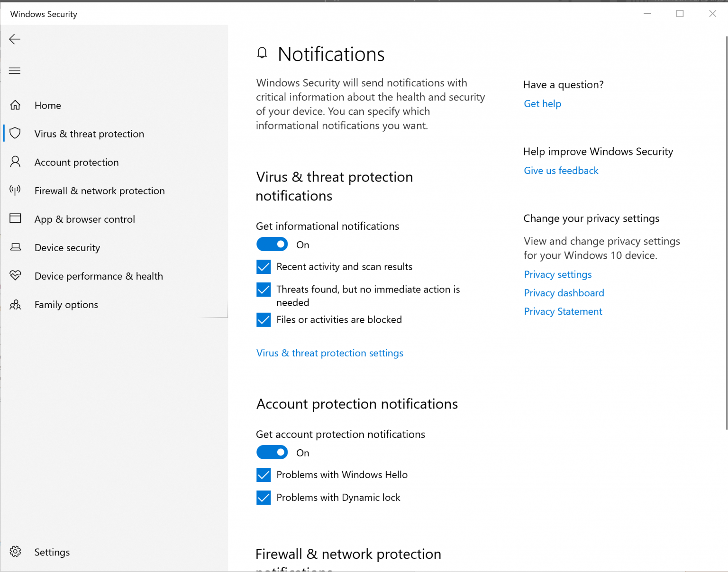Viewport: 728px width, 572px height.
Task: Select Family options in the sidebar
Action: tap(66, 305)
